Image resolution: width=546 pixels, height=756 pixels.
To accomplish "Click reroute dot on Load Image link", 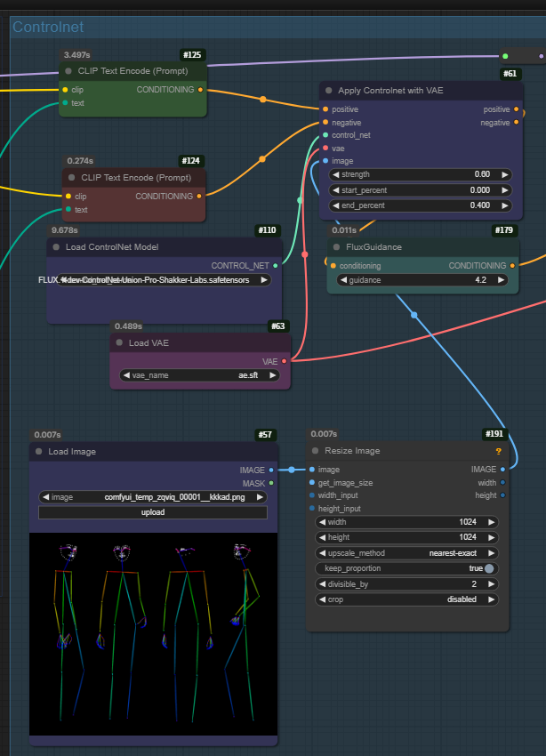I will click(292, 470).
